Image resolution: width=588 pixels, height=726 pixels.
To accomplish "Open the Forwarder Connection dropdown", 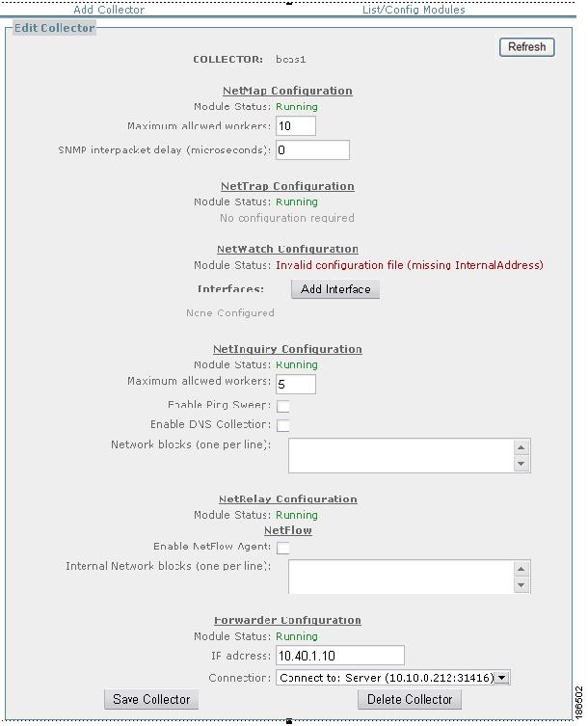I will click(392, 678).
